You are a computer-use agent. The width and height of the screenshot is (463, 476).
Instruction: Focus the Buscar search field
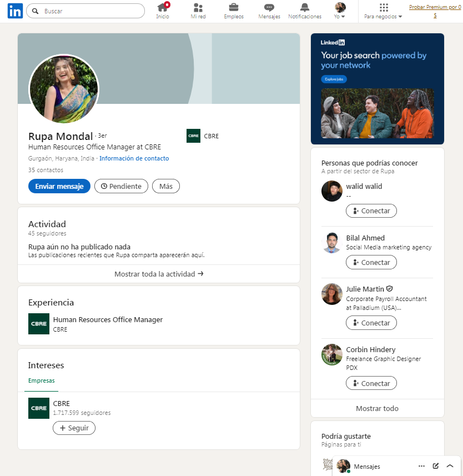tap(85, 11)
